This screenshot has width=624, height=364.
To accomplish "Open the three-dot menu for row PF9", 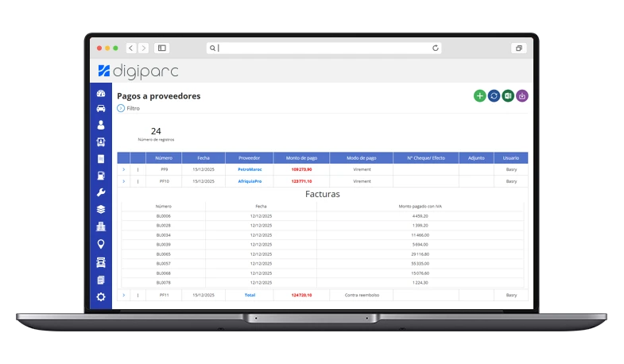I will click(x=138, y=169).
